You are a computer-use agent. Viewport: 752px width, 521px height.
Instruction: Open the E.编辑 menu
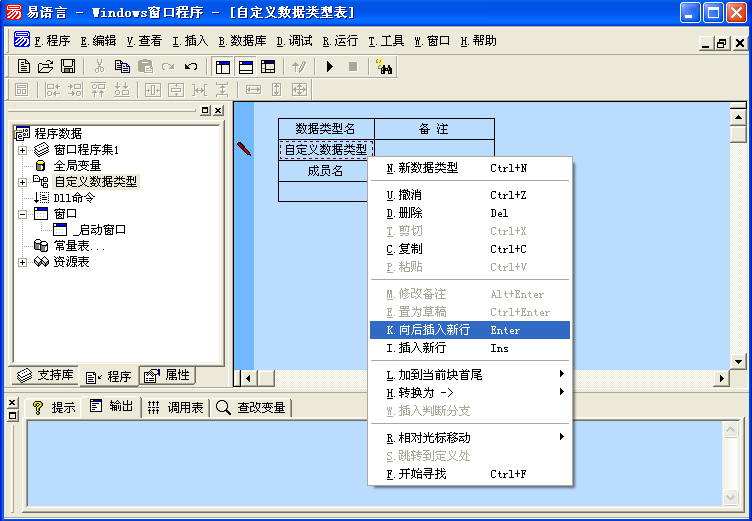coord(98,41)
